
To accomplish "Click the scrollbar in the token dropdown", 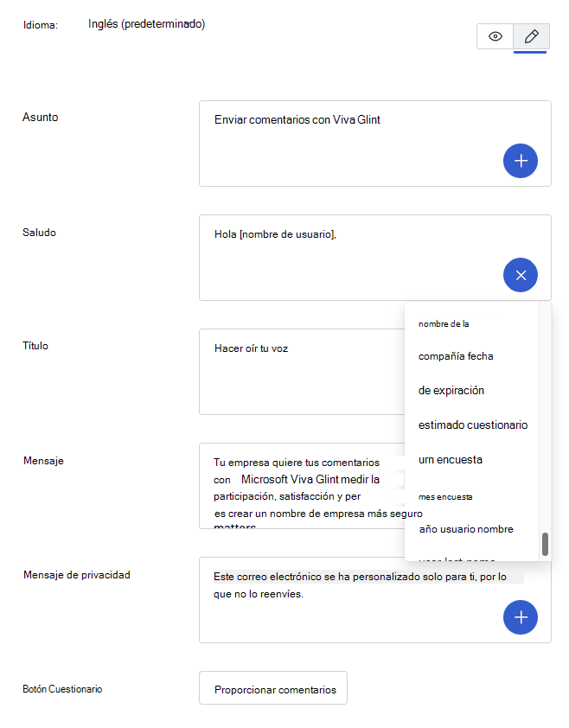I will tap(545, 546).
